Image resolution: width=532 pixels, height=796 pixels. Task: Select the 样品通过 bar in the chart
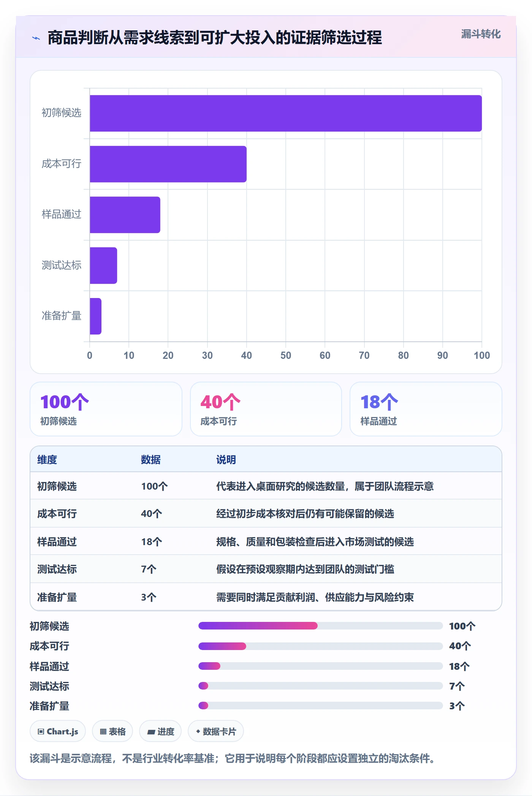(125, 215)
